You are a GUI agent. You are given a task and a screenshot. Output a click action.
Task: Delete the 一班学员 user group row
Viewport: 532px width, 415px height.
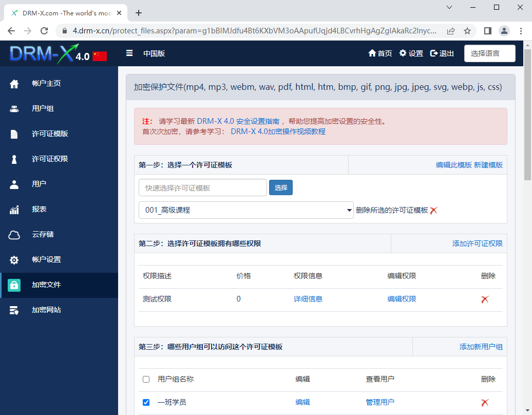[x=485, y=403]
